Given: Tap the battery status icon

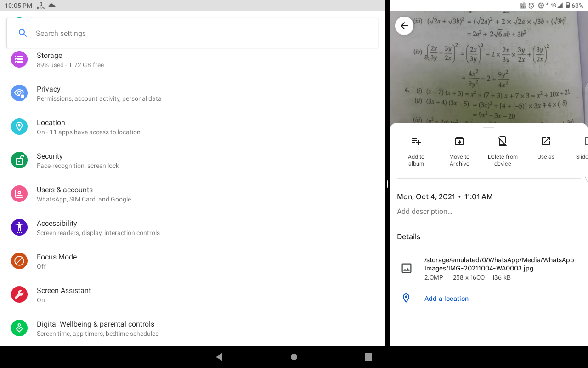Looking at the screenshot, I should click(x=568, y=6).
